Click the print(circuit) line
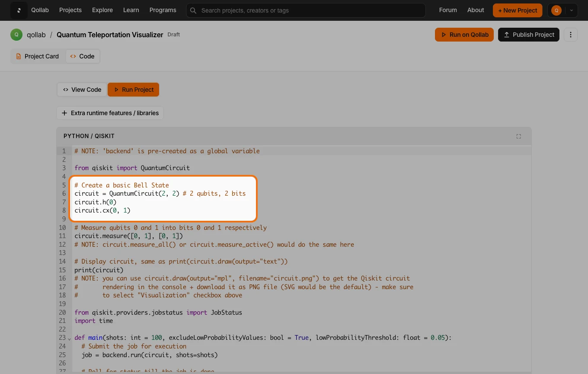 [x=99, y=270]
